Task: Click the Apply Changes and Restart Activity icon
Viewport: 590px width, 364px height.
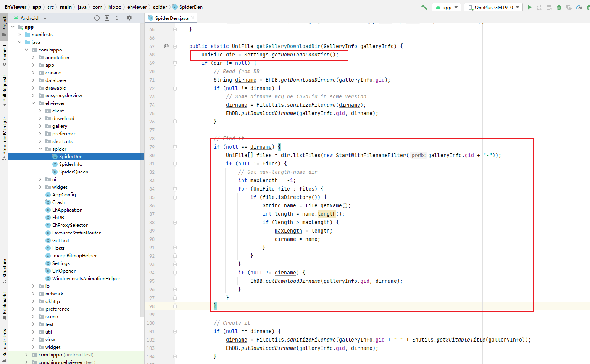Action: pyautogui.click(x=539, y=7)
